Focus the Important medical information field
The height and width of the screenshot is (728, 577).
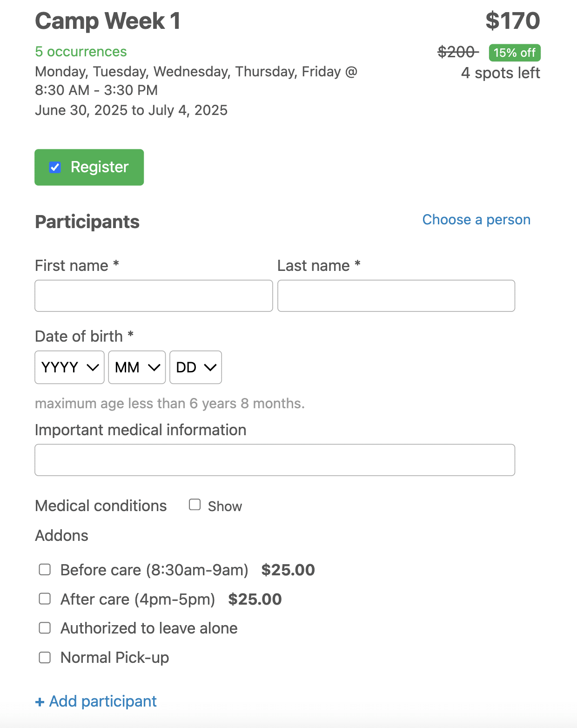275,460
